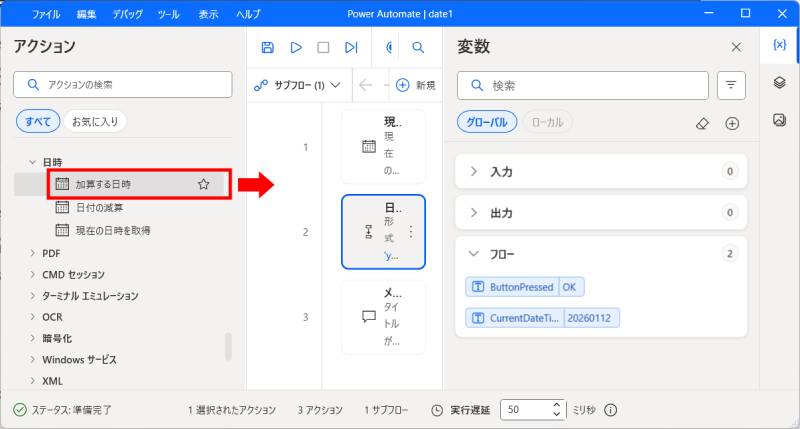Viewport: 800px width, 429px height.
Task: Click the calendar icon of 現在の日時を取得
Action: pyautogui.click(x=62, y=230)
